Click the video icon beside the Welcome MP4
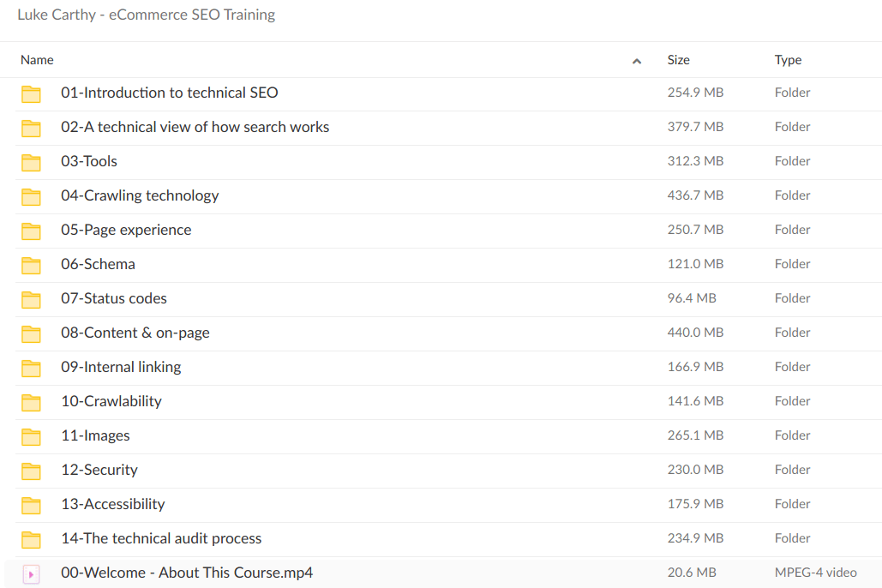The height and width of the screenshot is (588, 882). point(32,573)
